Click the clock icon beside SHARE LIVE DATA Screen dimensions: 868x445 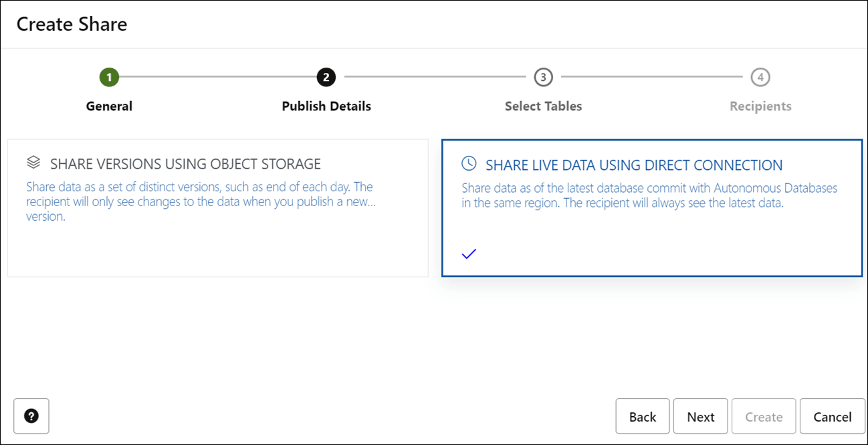pyautogui.click(x=469, y=163)
